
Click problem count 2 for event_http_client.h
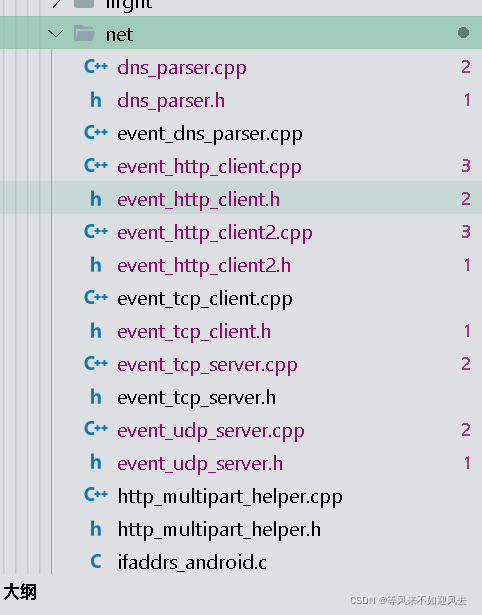(x=466, y=199)
